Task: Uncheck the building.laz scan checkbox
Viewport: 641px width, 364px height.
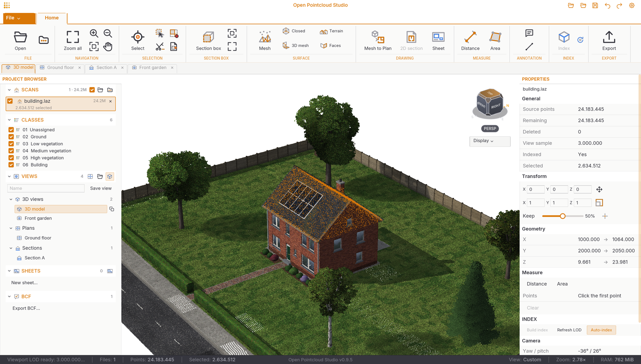Action: click(x=10, y=101)
